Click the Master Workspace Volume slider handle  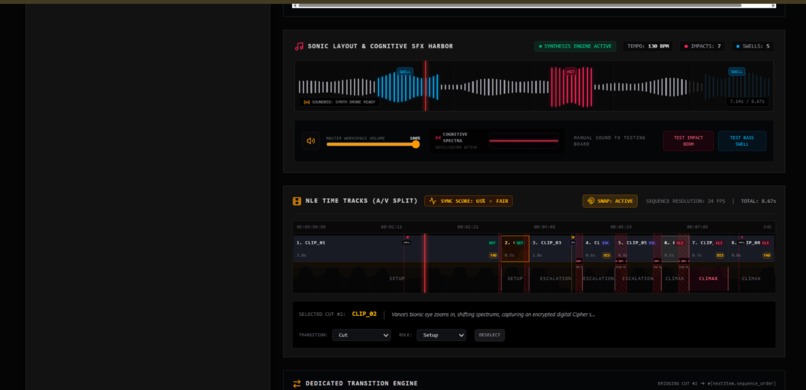(416, 144)
